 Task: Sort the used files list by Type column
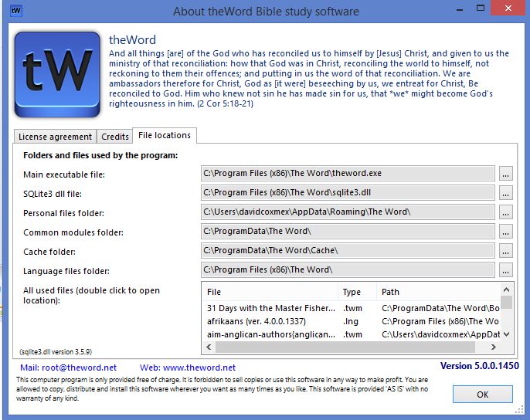click(357, 292)
